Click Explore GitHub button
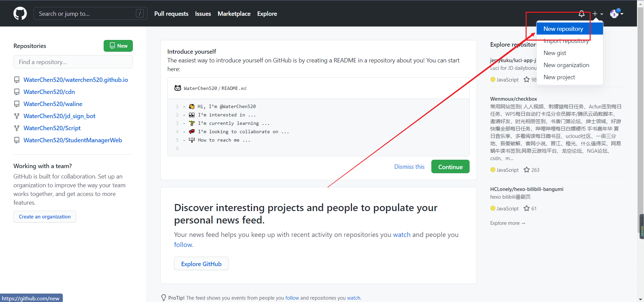The height and width of the screenshot is (302, 644). (201, 264)
